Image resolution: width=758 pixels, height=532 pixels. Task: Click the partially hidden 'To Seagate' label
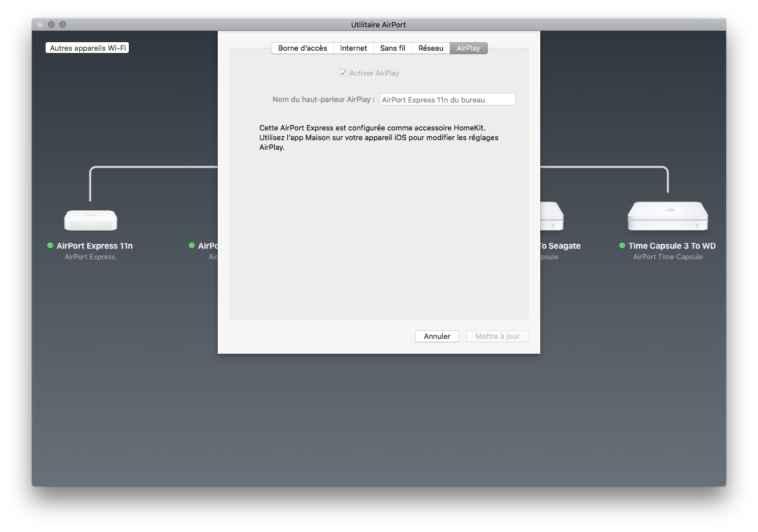tap(561, 246)
